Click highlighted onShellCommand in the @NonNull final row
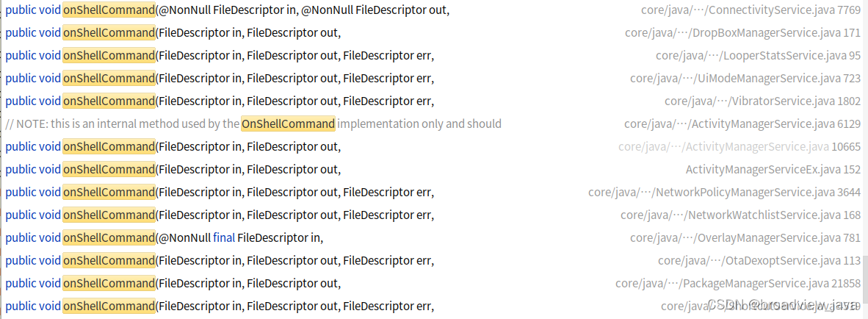Screen dimensions: 868x319 coord(109,237)
